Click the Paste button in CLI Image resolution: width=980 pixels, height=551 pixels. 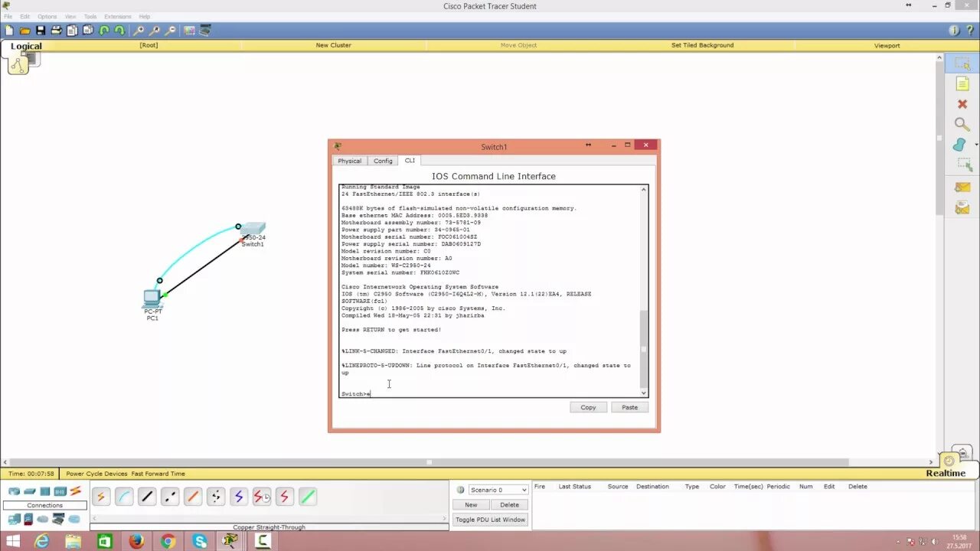(x=629, y=407)
